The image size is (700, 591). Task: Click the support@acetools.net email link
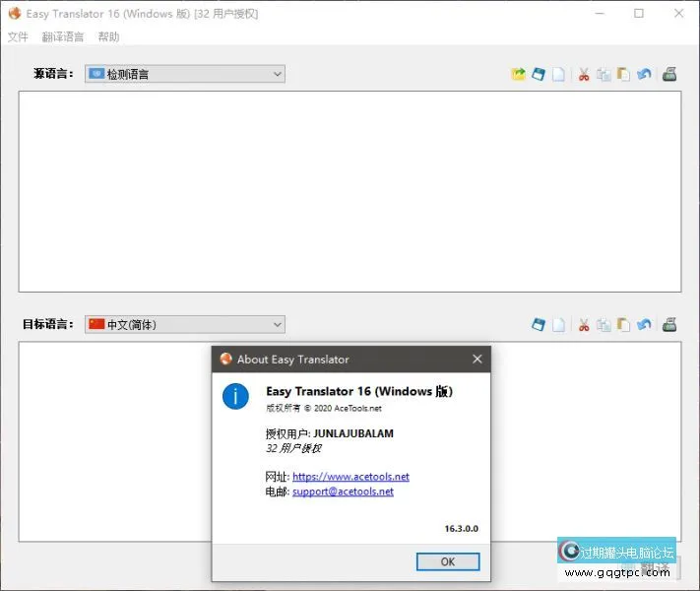coord(343,492)
